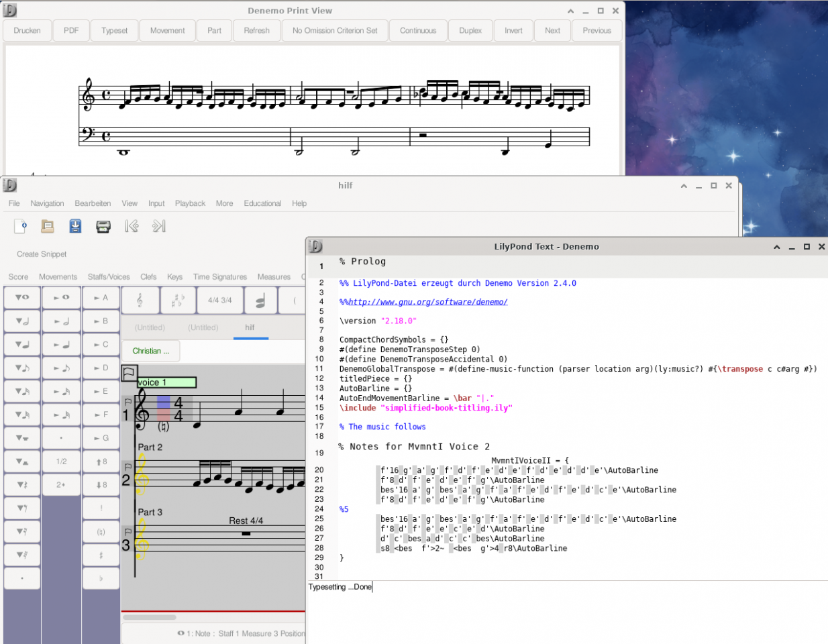Change to whole note with right-arrow palette button
This screenshot has width=828, height=644.
pyautogui.click(x=61, y=297)
